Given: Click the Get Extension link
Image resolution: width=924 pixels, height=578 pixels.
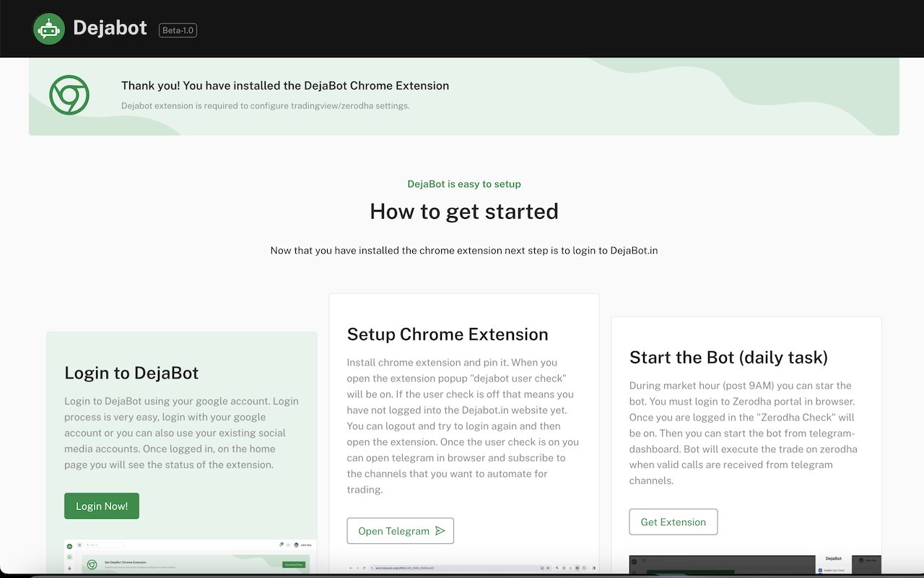Looking at the screenshot, I should point(673,522).
